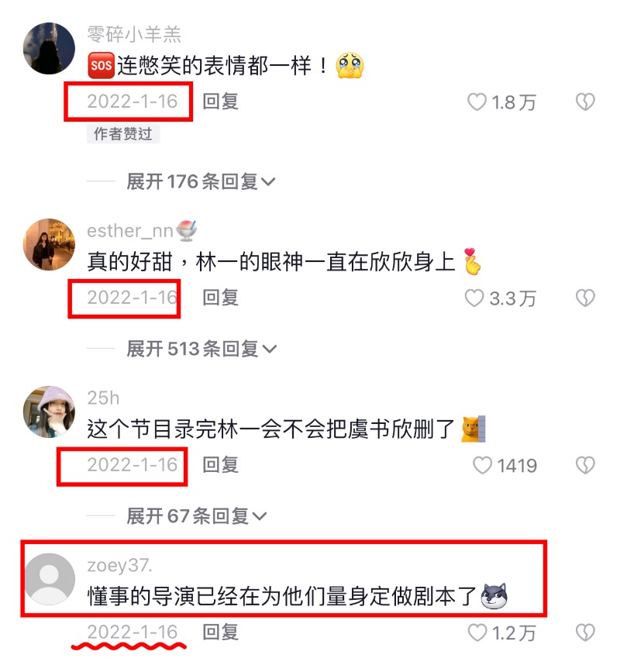Viewport: 620px width, 672px height.
Task: Dislike esther_nn's comment using the broken heart
Action: click(x=585, y=298)
